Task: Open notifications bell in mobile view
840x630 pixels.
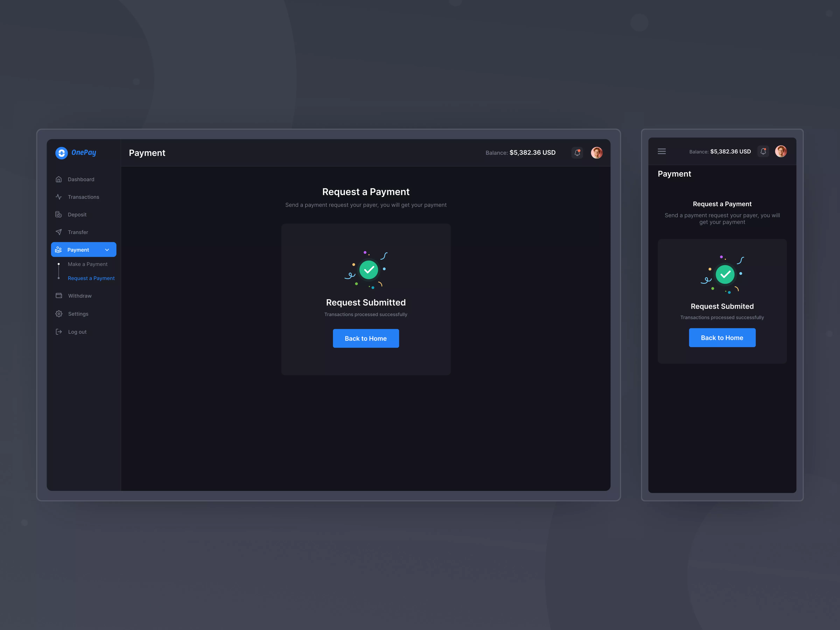Action: (x=763, y=152)
